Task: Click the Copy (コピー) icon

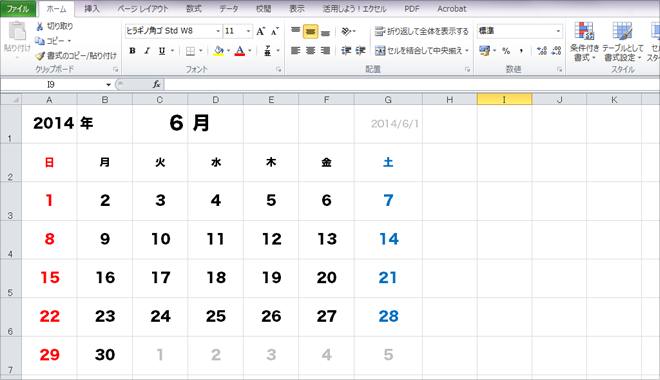Action: tap(40, 41)
